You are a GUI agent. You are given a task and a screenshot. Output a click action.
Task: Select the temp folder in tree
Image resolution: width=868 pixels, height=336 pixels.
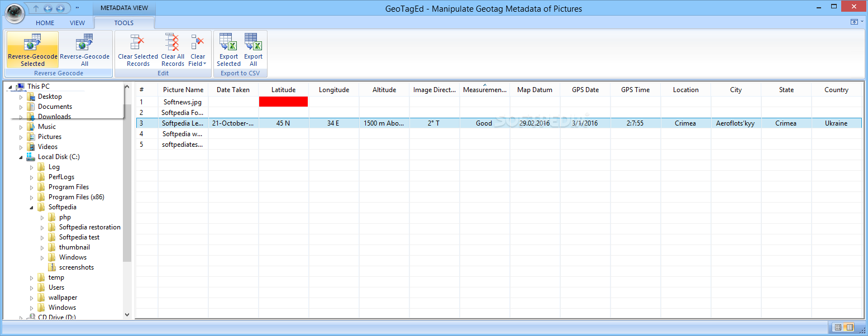(56, 277)
